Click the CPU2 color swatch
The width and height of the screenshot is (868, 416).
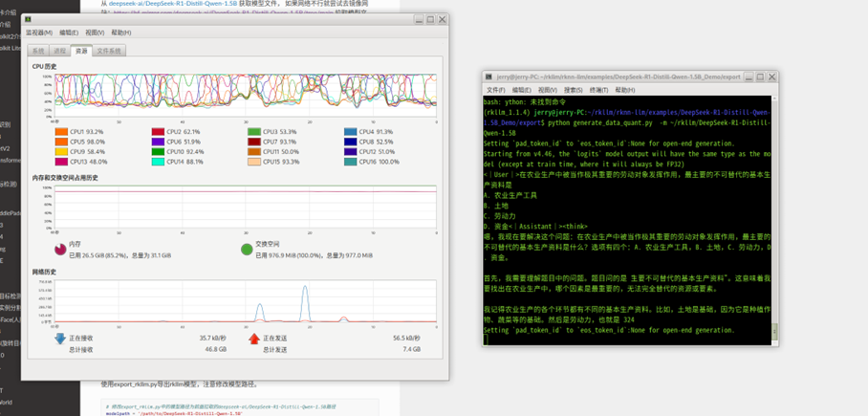point(158,132)
